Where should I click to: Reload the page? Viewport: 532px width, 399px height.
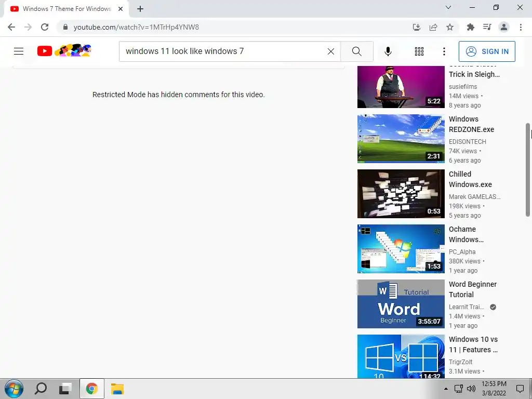[x=45, y=27]
